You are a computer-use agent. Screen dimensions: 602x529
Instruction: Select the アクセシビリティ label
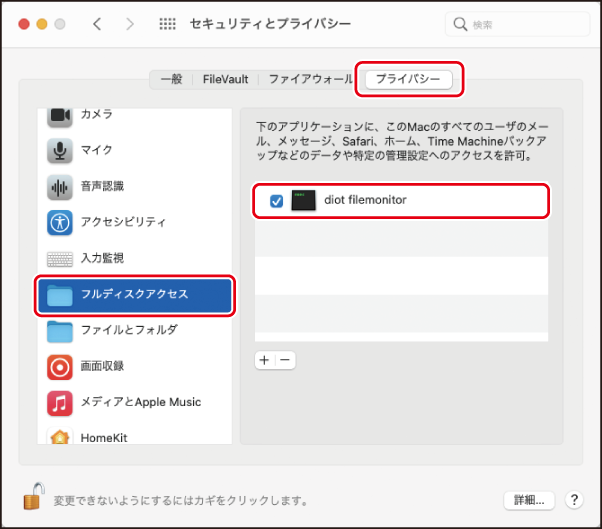[123, 222]
